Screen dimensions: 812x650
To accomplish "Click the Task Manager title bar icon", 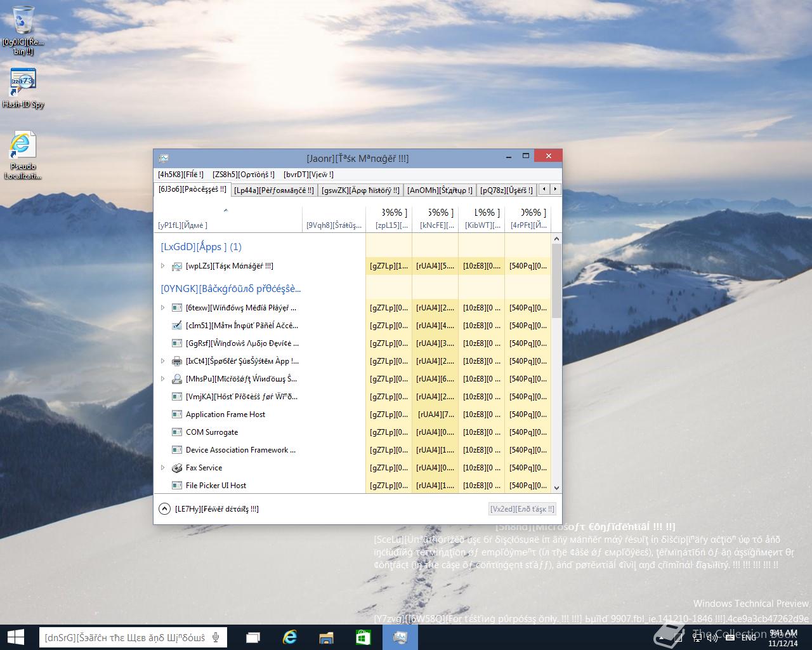I will (164, 158).
